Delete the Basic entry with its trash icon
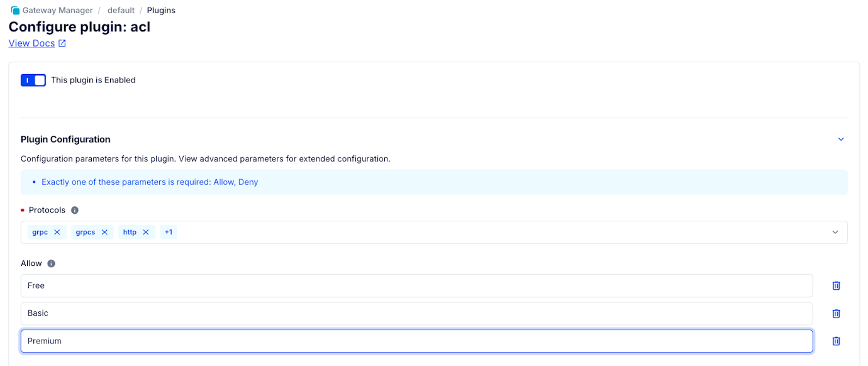 (836, 313)
